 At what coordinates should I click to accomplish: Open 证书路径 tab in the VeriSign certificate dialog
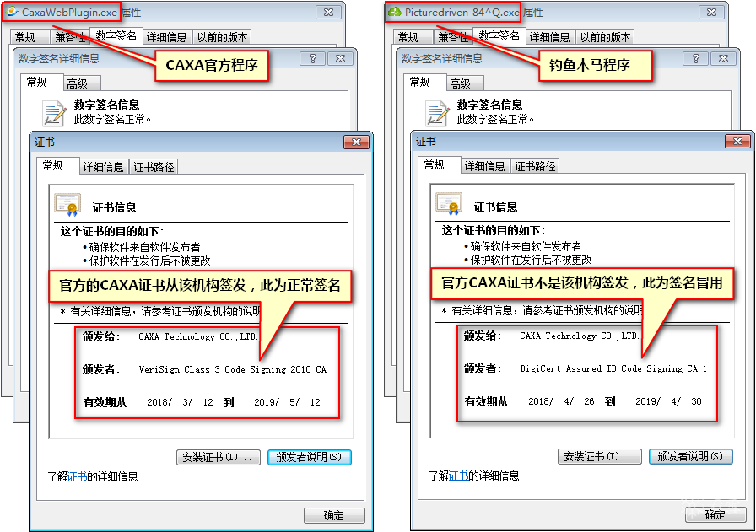coord(154,167)
